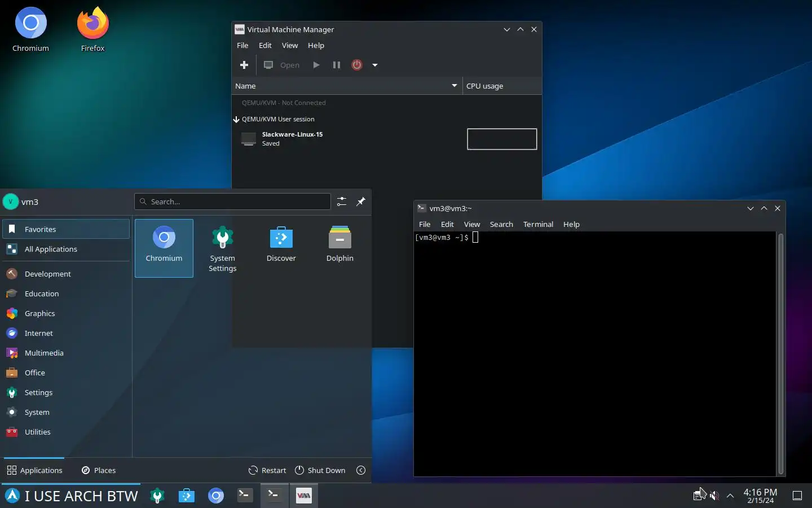The image size is (812, 508).
Task: Open pinned terminal launcher in taskbar
Action: [245, 496]
